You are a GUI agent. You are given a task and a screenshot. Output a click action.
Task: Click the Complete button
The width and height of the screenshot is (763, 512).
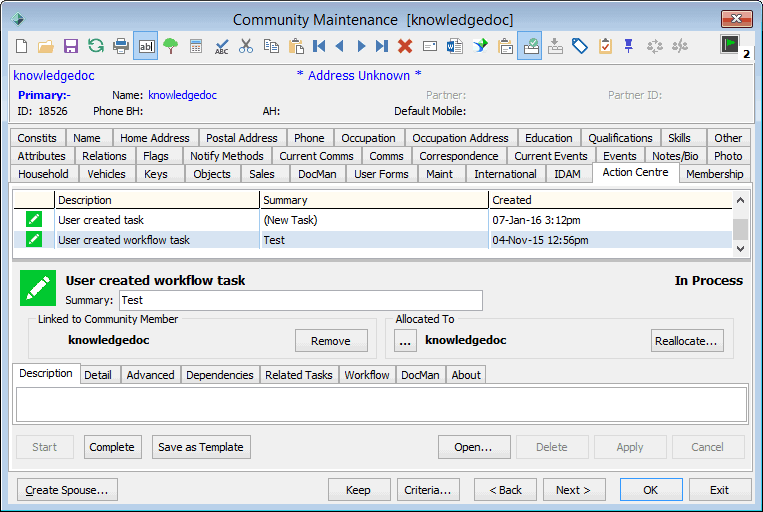click(112, 447)
